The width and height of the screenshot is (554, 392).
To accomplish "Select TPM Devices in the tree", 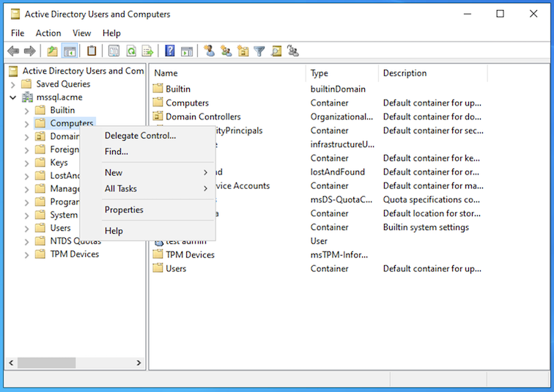I will click(75, 254).
